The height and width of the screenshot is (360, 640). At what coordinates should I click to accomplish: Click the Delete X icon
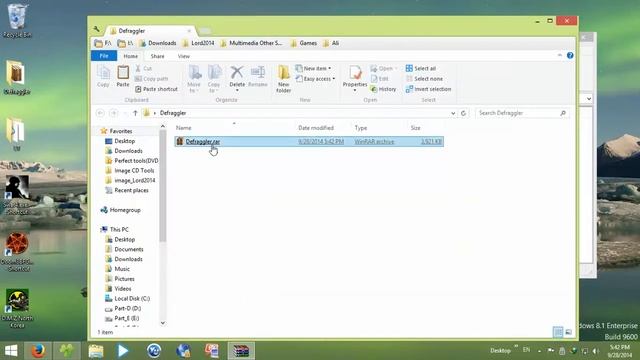(x=237, y=73)
